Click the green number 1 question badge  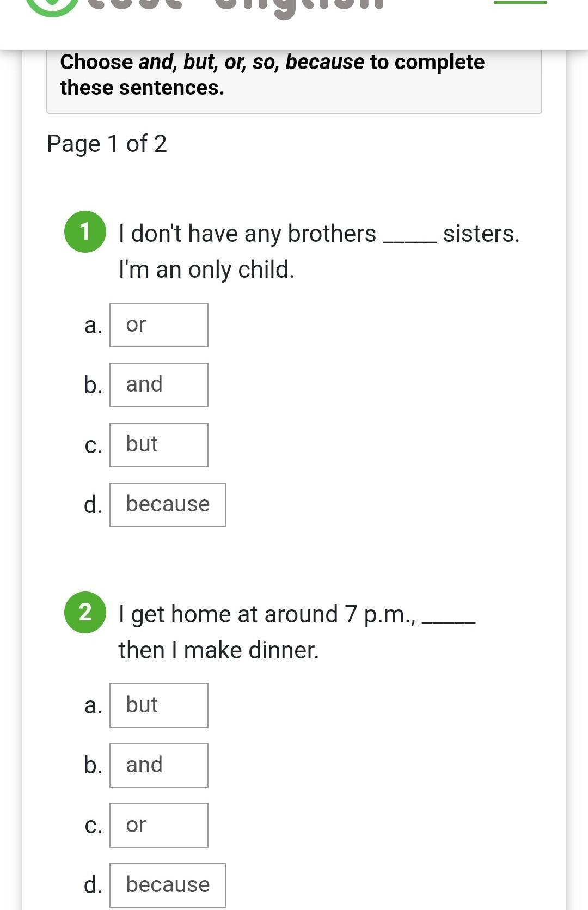[x=85, y=231]
